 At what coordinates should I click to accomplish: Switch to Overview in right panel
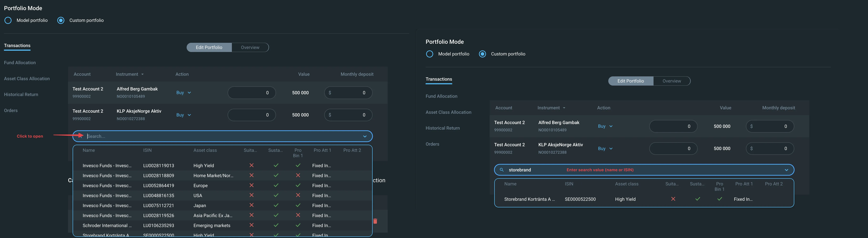pyautogui.click(x=672, y=81)
